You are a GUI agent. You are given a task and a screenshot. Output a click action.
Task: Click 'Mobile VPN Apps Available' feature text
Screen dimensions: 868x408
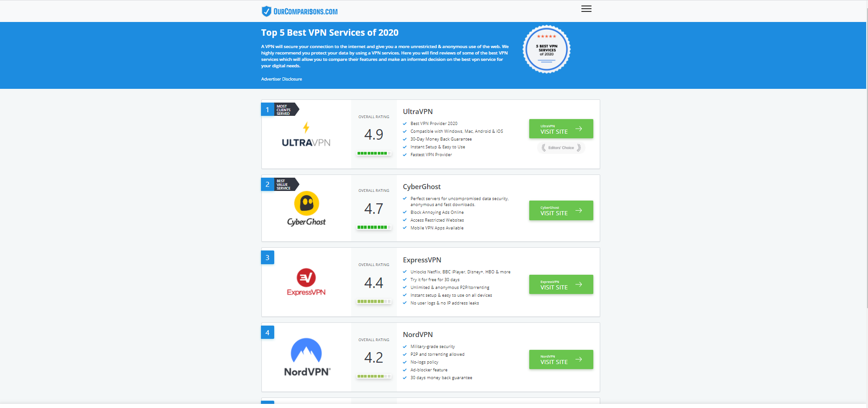[x=437, y=228]
